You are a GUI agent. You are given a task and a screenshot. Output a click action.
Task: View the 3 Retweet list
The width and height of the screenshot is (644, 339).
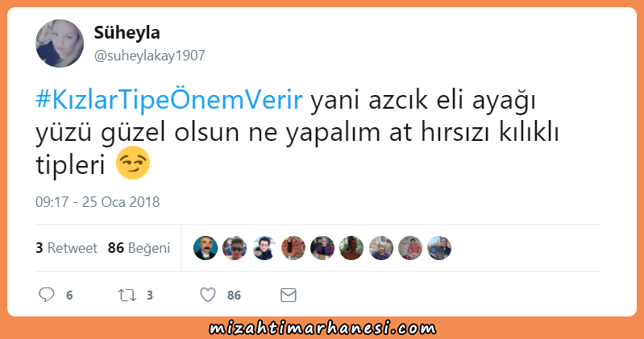click(67, 248)
